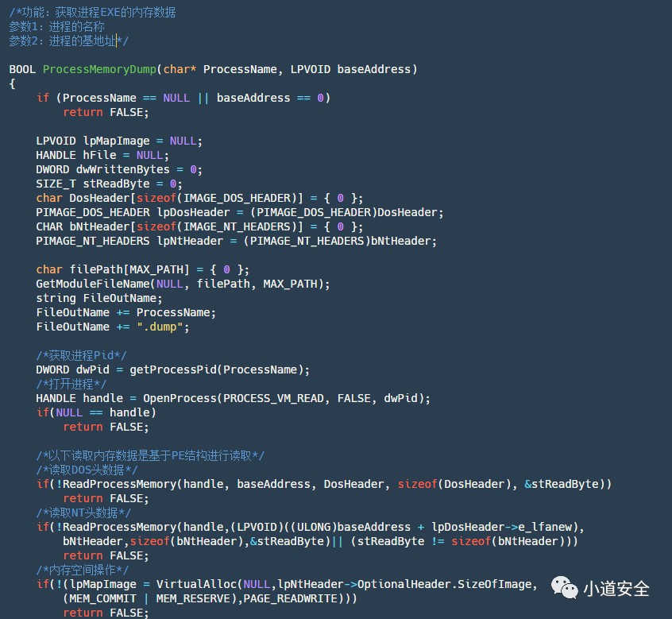This screenshot has width=672, height=619.
Task: Click the OpenProcess call
Action: tap(286, 398)
